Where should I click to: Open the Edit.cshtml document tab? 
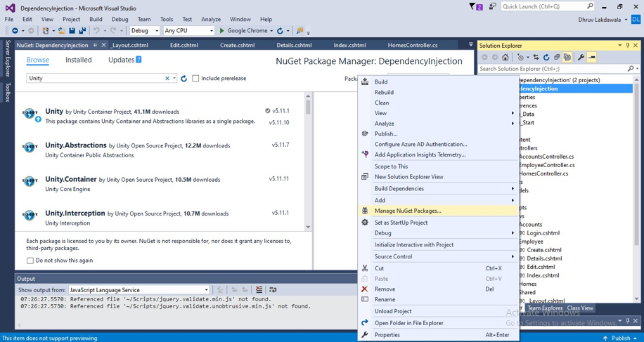[x=183, y=45]
